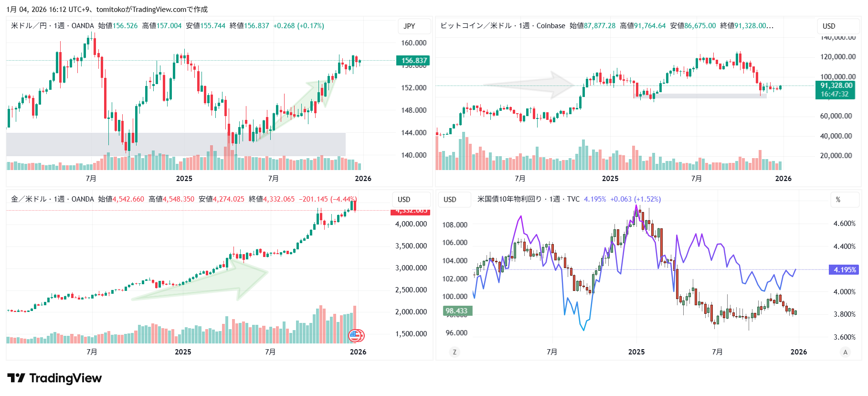The image size is (868, 396).
Task: Open the US flag economic event marker on gold chart
Action: click(356, 336)
